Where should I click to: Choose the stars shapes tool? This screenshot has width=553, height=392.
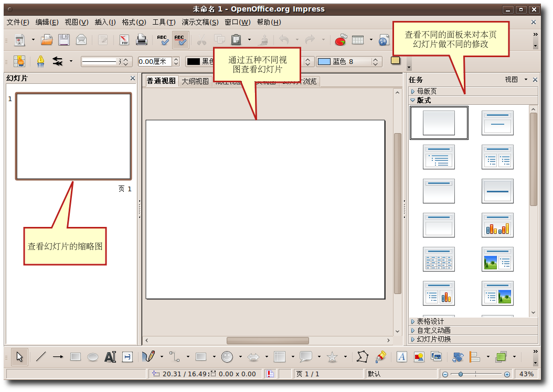pyautogui.click(x=332, y=357)
